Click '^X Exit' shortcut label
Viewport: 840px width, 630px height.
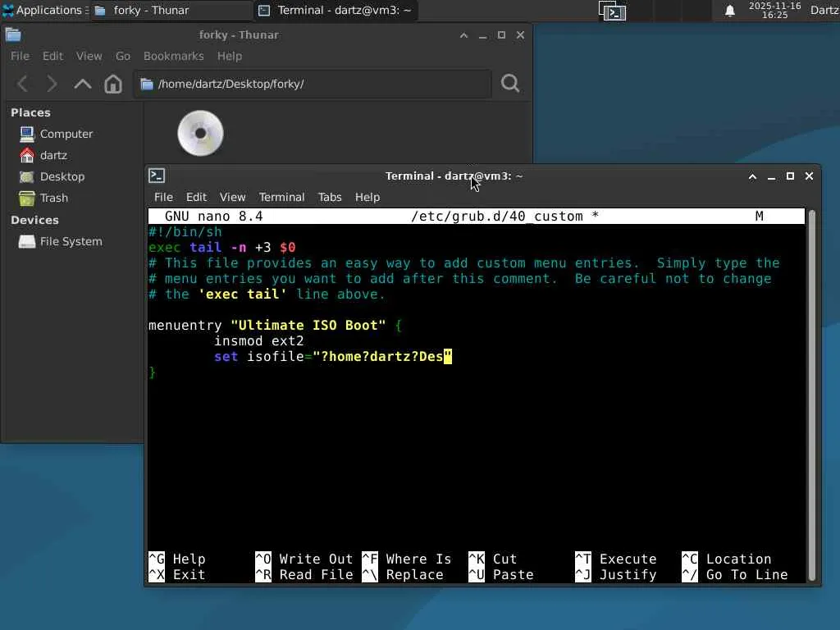(x=177, y=574)
